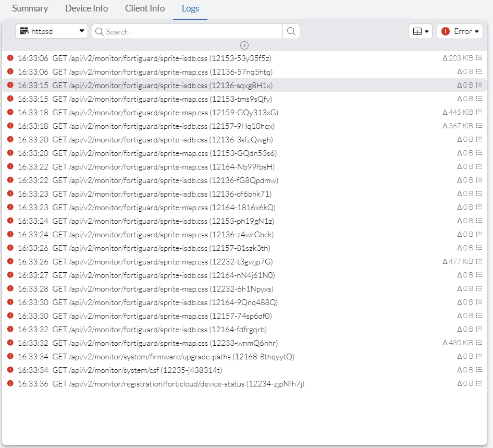Image resolution: width=493 pixels, height=448 pixels.
Task: Click the Δ 367 KiB memory value
Action: click(458, 126)
